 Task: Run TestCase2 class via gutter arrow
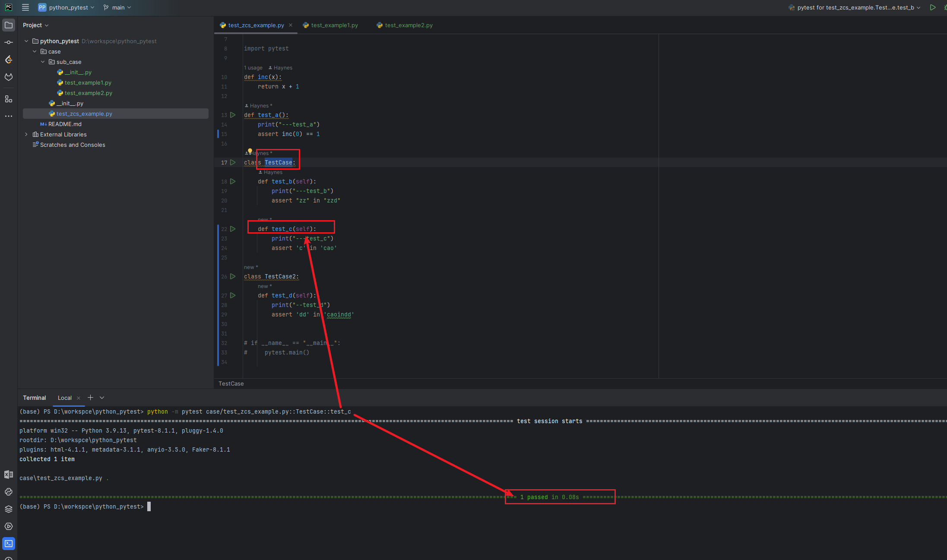pos(233,276)
